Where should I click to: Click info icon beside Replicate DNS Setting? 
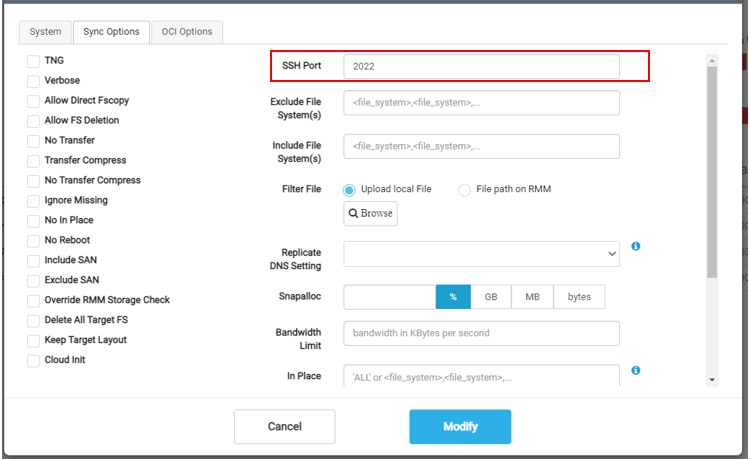pyautogui.click(x=635, y=246)
